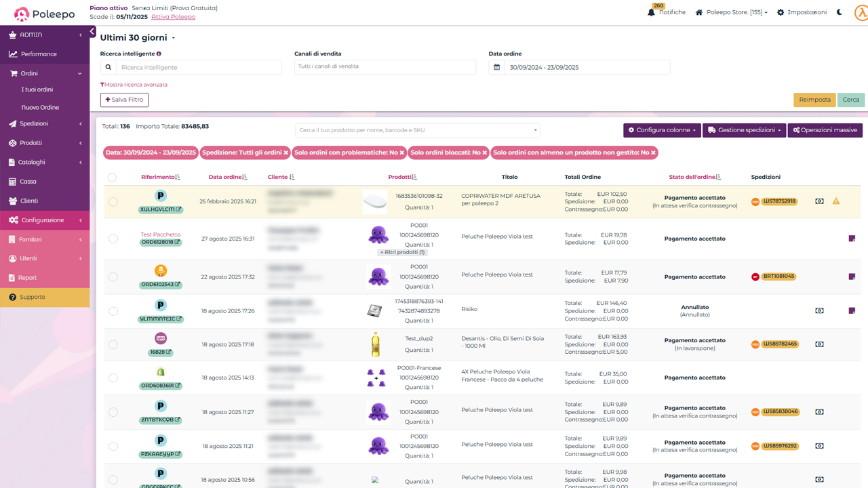Select checkbox for order ZNTBTKCQB
The height and width of the screenshot is (488, 868).
pyautogui.click(x=113, y=412)
